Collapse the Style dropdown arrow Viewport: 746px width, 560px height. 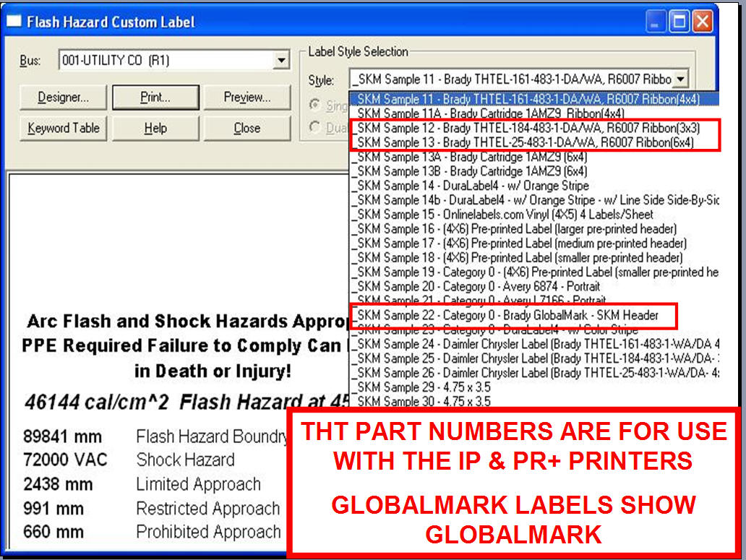(681, 79)
